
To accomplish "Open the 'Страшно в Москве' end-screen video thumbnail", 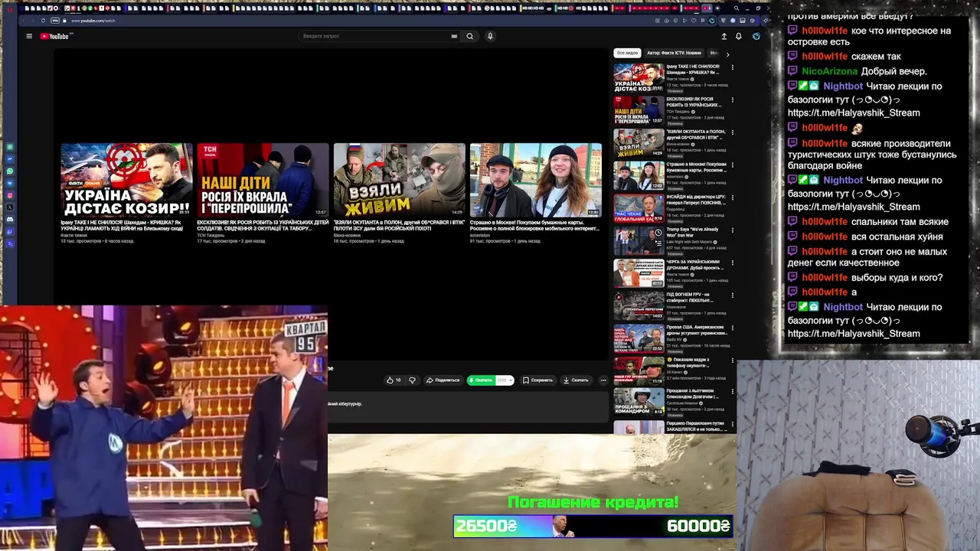I will 535,180.
